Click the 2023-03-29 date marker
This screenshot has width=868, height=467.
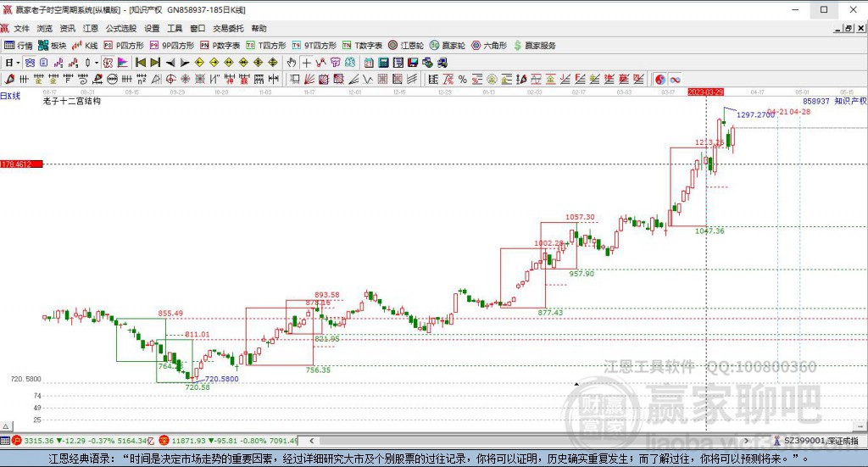tap(706, 92)
